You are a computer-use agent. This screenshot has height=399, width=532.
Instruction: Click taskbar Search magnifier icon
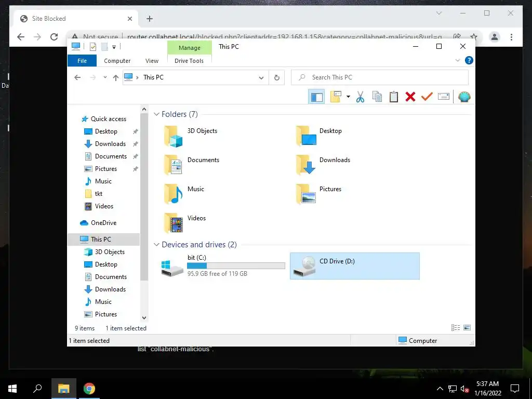click(37, 389)
